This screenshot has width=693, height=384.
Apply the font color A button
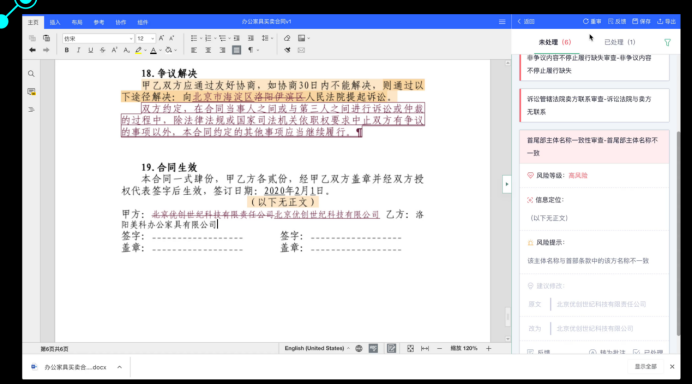pos(153,50)
